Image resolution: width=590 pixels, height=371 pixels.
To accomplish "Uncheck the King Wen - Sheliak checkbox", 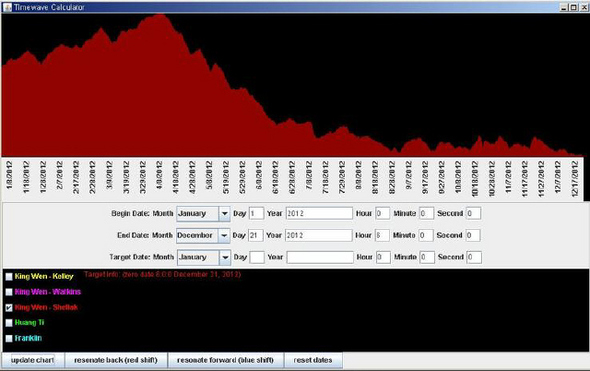I will coord(9,308).
